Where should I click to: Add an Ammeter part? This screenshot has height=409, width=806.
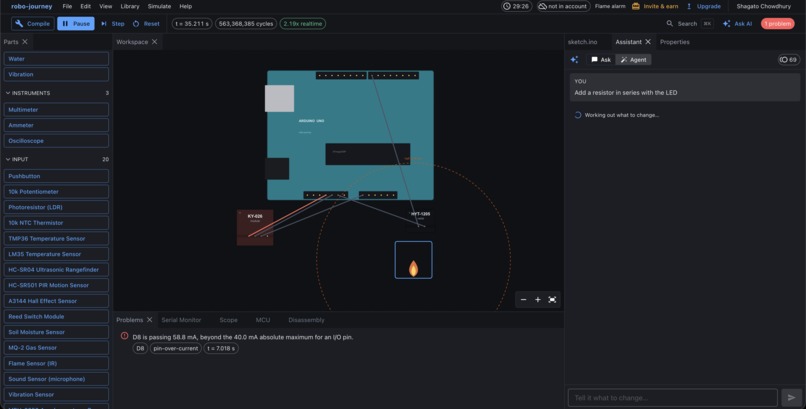56,125
